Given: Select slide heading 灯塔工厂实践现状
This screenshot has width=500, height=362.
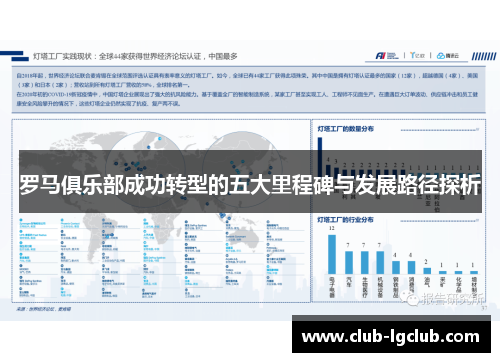Looking at the screenshot, I should coord(62,56).
